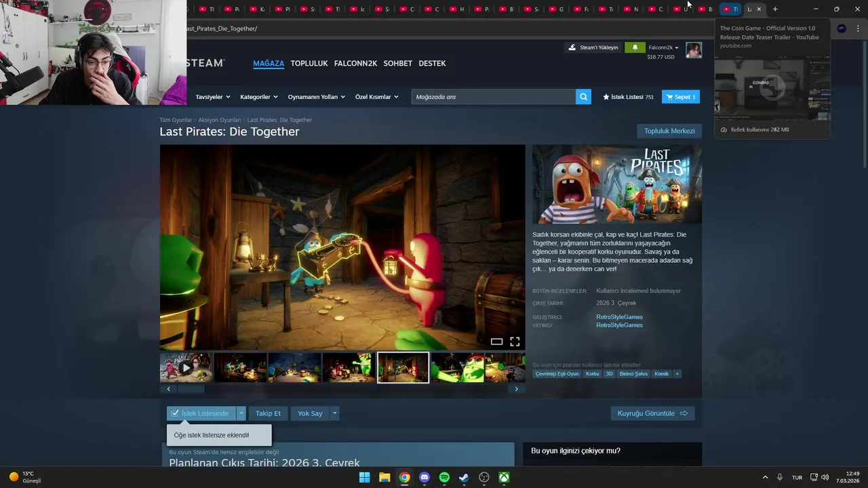Open Xbox app from the taskbar
868x488 pixels.
(504, 477)
